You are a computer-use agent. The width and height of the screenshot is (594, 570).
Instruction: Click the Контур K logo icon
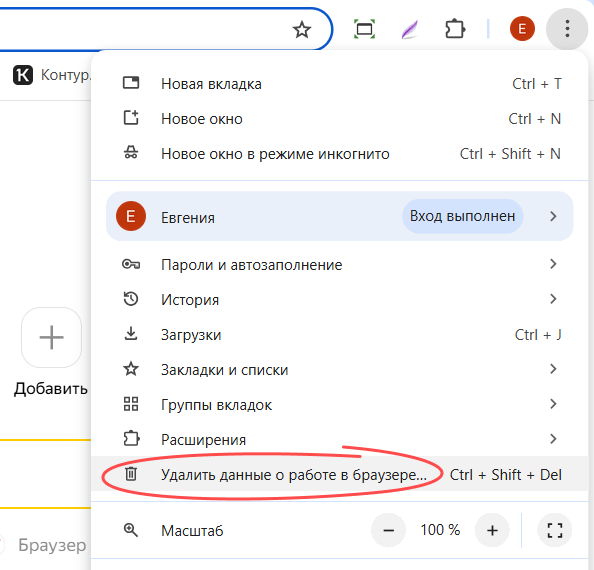(23, 75)
